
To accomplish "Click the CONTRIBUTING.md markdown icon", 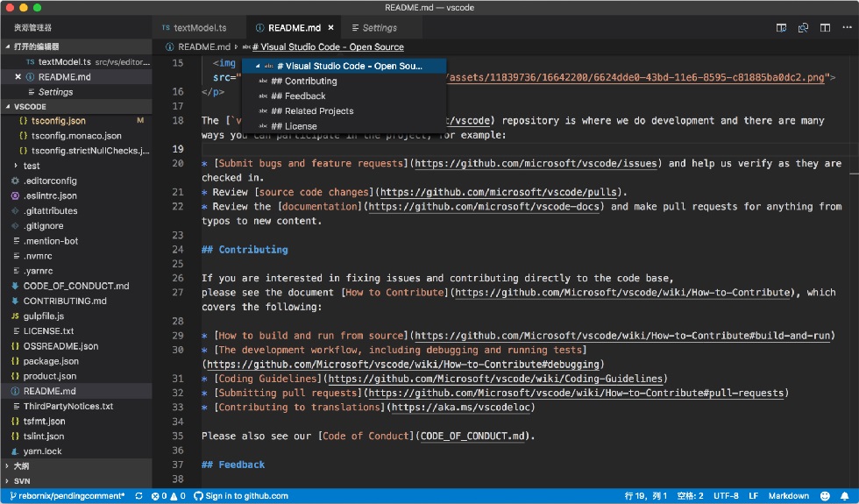I will tap(16, 301).
